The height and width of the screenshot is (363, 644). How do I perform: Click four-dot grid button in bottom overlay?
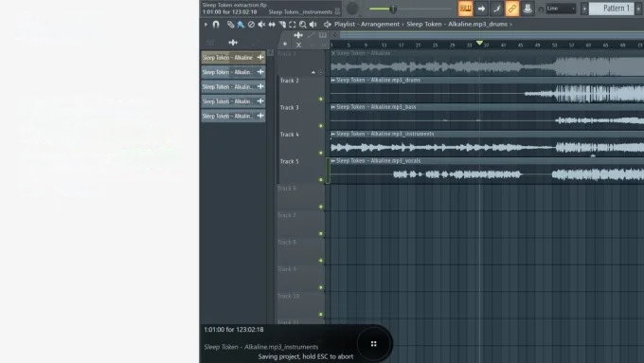point(374,344)
